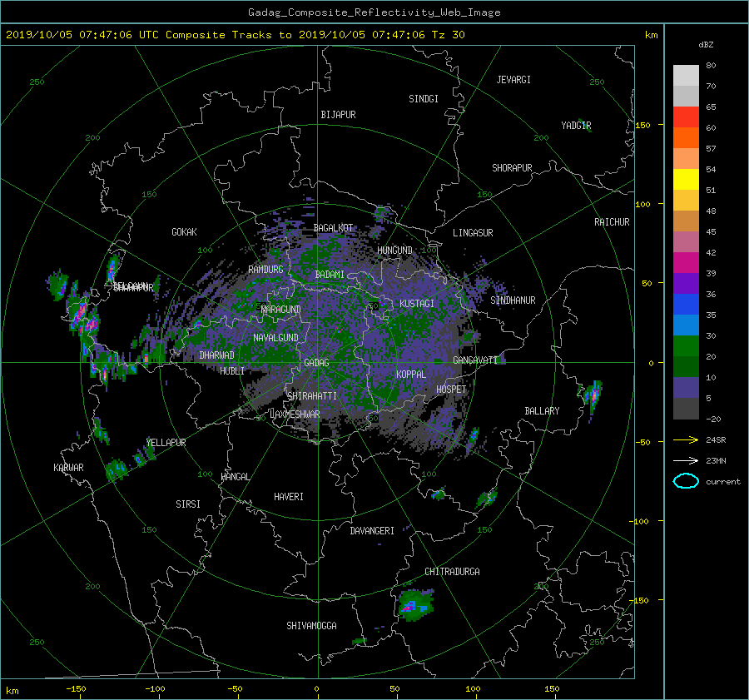Click the GANGAVATI label
Viewport: 749px width, 700px height.
(475, 360)
